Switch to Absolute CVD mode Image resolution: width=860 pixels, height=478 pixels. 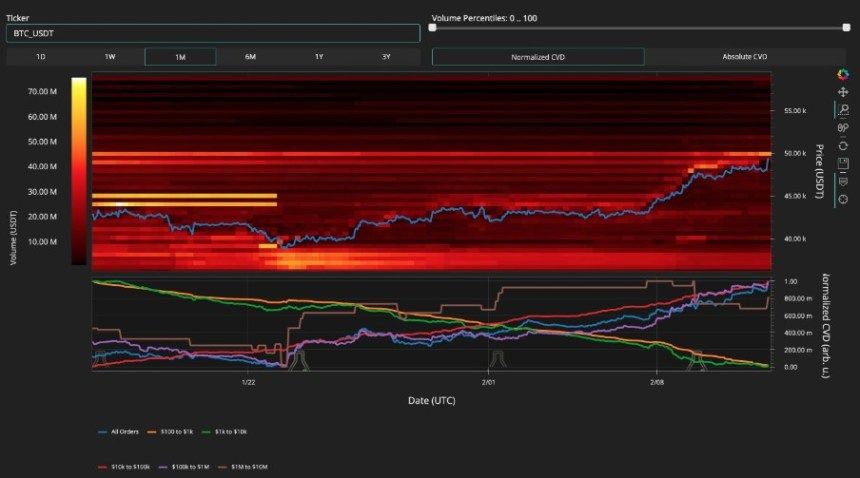pyautogui.click(x=745, y=57)
